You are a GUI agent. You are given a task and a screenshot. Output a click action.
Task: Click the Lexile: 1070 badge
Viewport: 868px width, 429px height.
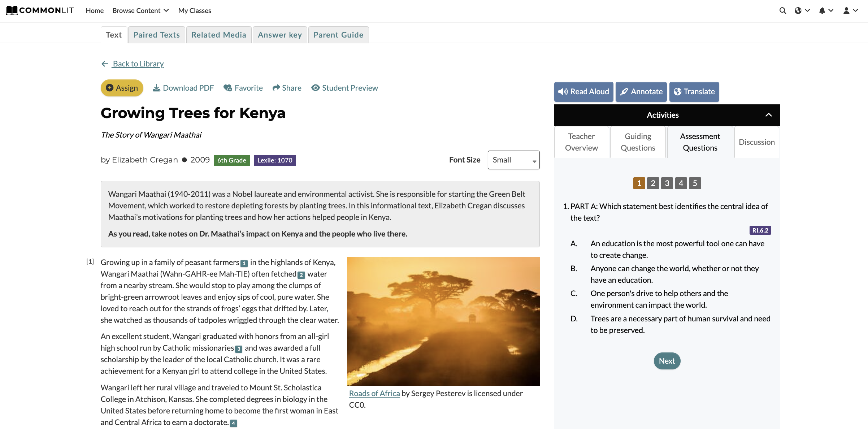pos(275,160)
